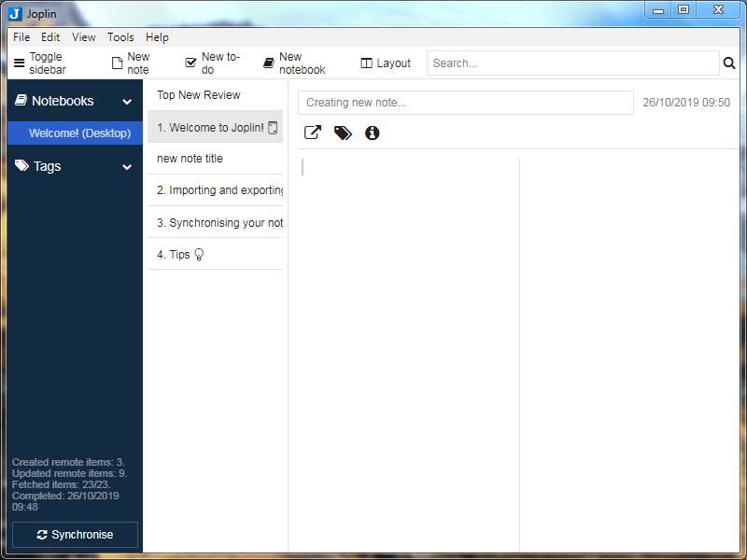The height and width of the screenshot is (560, 747).
Task: Click the Tags header label
Action: (48, 166)
